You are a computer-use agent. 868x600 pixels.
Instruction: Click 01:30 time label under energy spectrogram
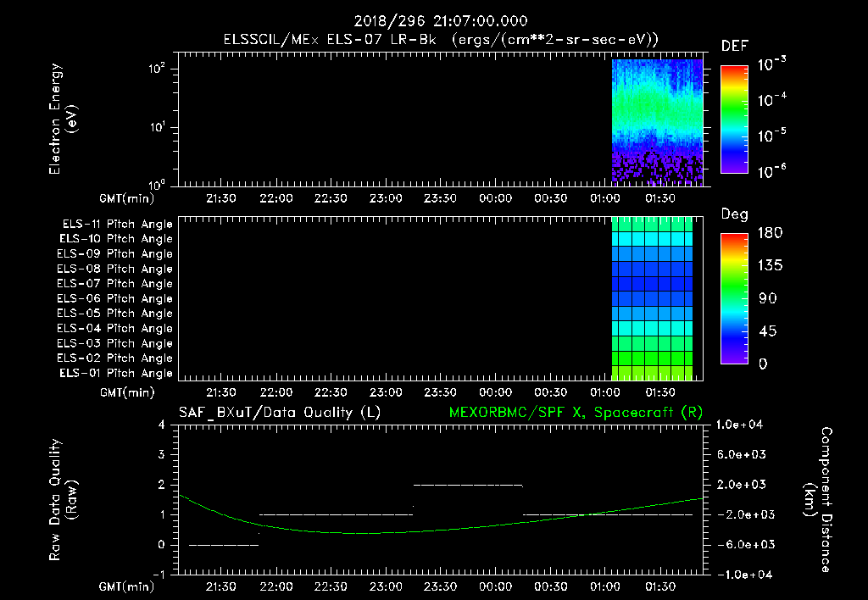coord(659,198)
